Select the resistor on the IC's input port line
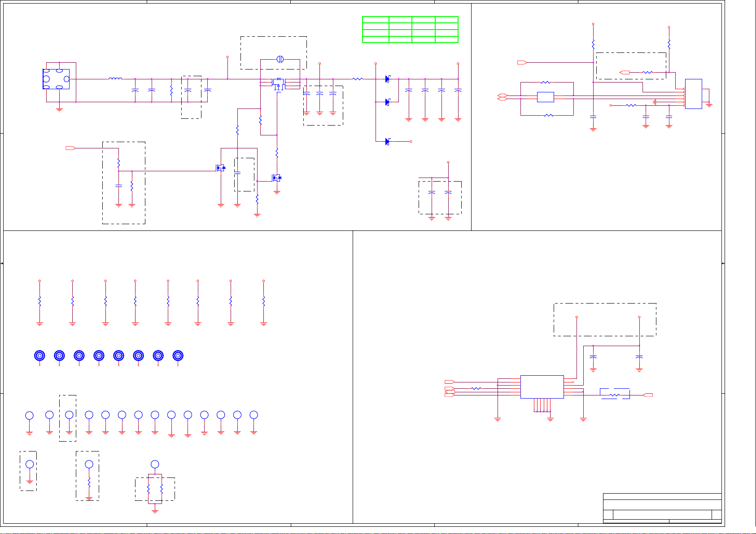 click(476, 388)
